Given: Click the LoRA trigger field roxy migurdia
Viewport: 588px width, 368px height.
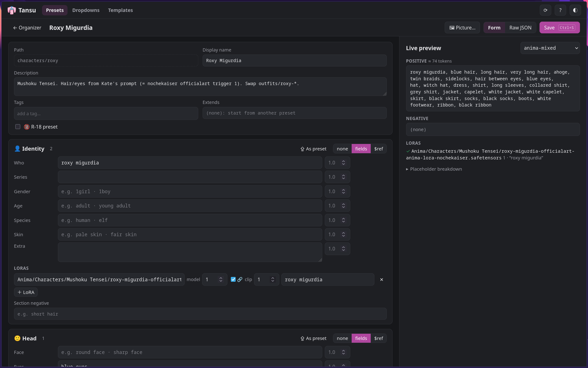Looking at the screenshot, I should pyautogui.click(x=328, y=279).
